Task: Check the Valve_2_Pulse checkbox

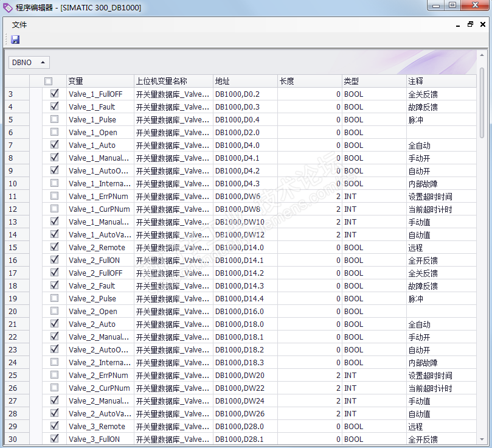Action: [55, 298]
